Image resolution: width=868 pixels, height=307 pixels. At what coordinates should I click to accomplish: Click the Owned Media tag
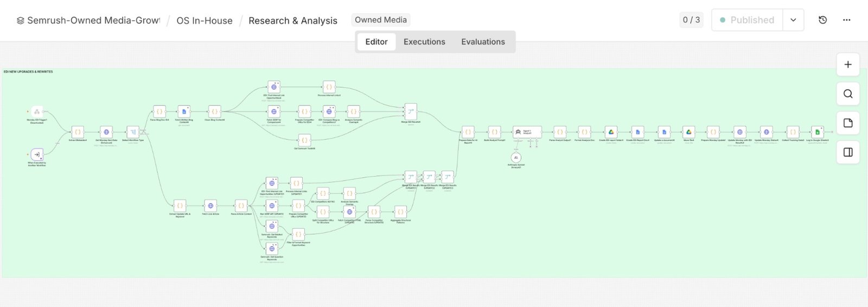381,20
